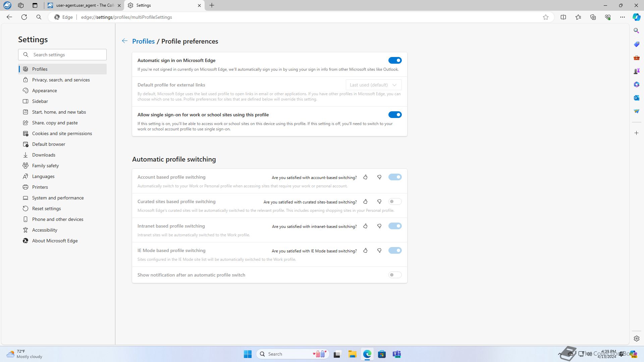The width and height of the screenshot is (644, 362).
Task: Toggle Intranet based profile switching
Action: tap(395, 226)
